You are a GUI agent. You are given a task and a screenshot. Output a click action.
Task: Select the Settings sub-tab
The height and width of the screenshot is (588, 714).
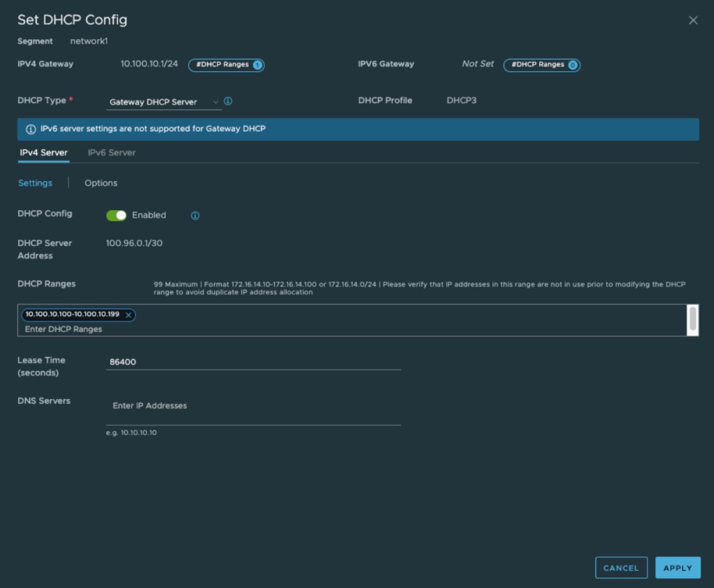[x=35, y=183]
